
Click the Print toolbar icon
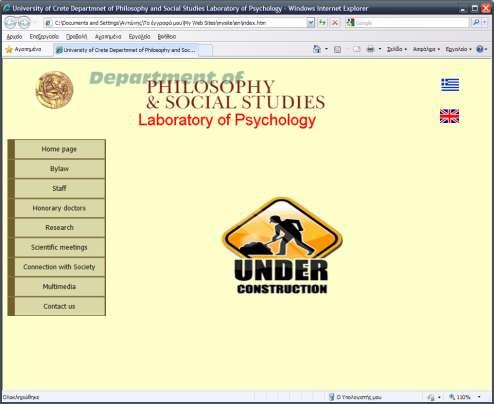[370, 49]
